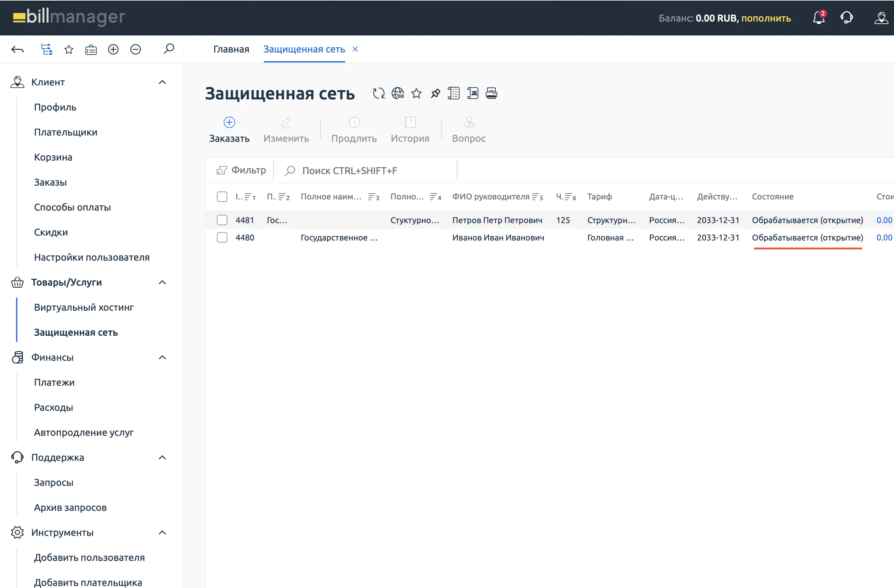Viewport: 894px width, 588px height.
Task: Open table column settings icon
Action: click(454, 93)
